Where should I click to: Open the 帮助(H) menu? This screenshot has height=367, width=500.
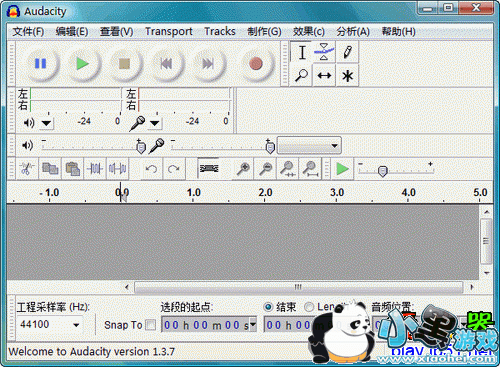[x=398, y=32]
